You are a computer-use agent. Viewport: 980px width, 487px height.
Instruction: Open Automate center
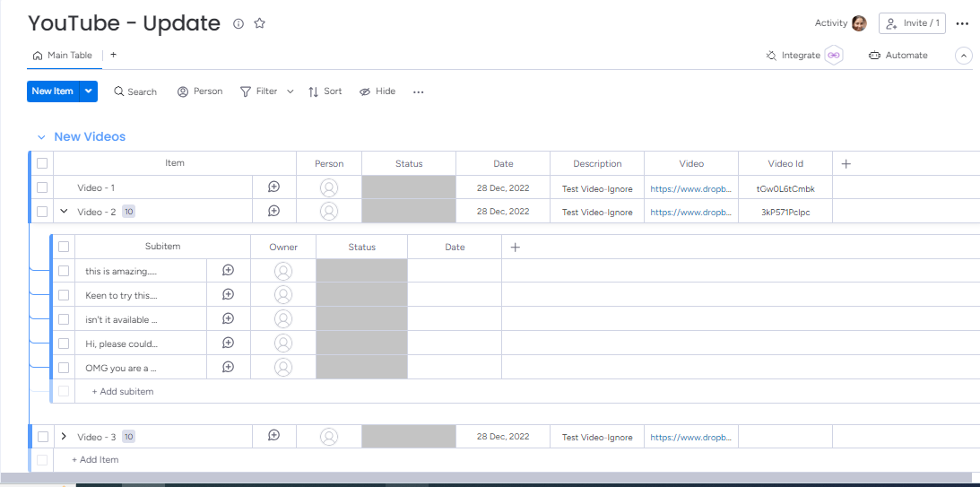pyautogui.click(x=898, y=55)
